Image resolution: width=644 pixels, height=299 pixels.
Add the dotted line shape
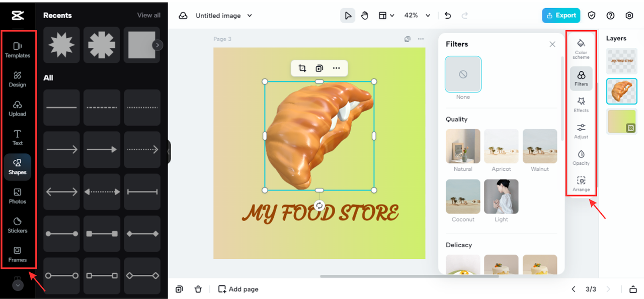pyautogui.click(x=142, y=108)
